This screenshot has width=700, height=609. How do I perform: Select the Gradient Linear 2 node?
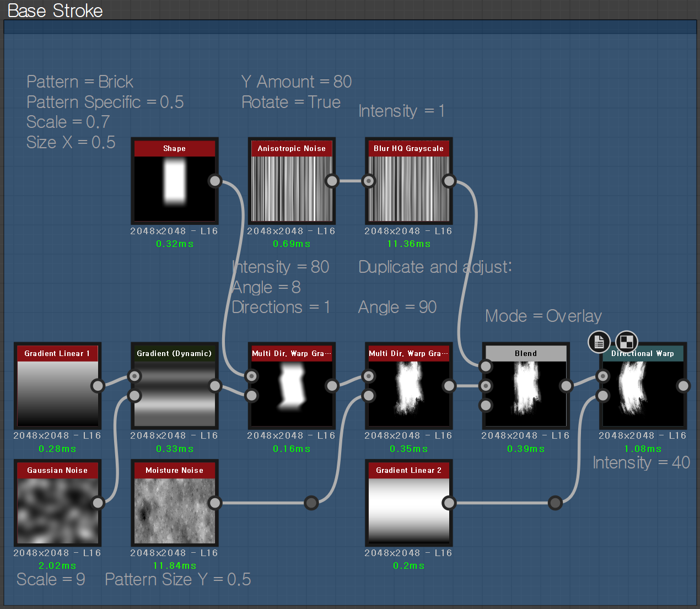(408, 503)
